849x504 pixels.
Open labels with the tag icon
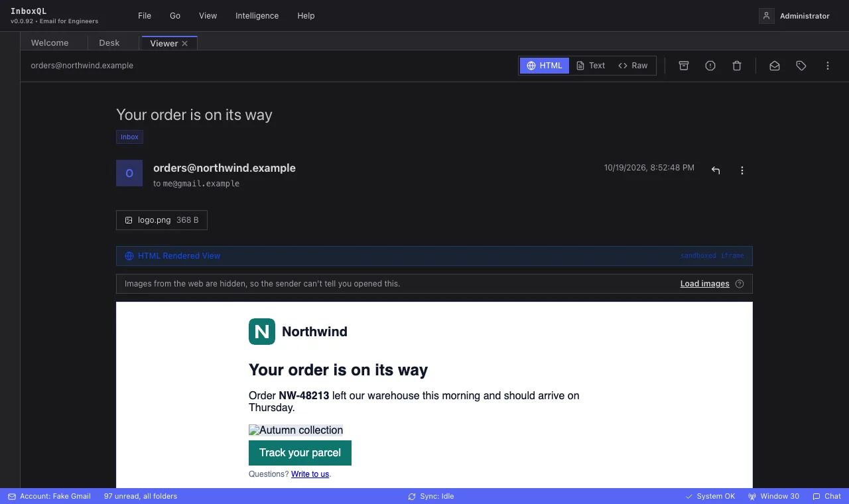[x=801, y=66]
